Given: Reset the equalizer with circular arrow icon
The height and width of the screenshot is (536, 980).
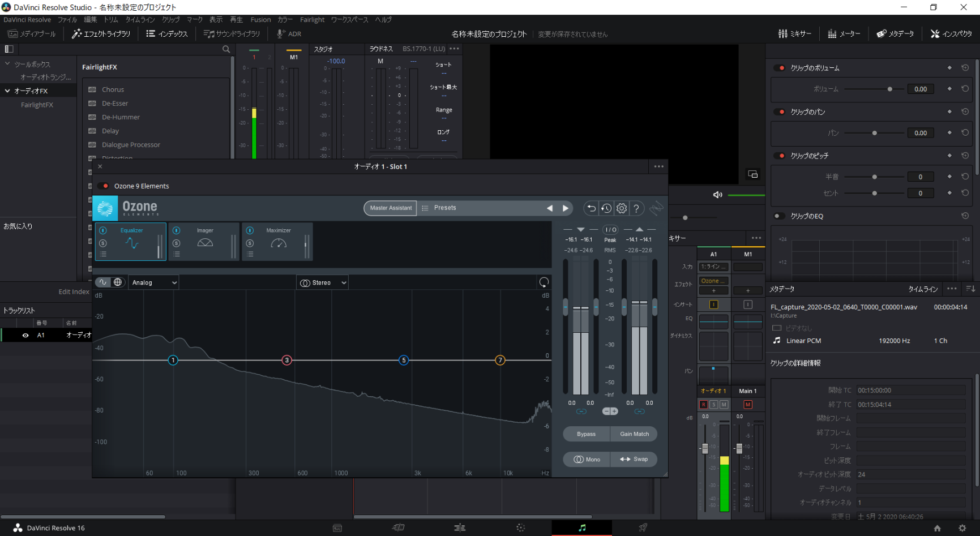Looking at the screenshot, I should [544, 282].
